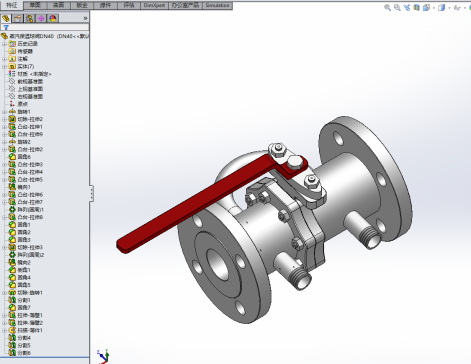Switch to the Simulation tab
The image size is (471, 364).
tap(217, 5)
